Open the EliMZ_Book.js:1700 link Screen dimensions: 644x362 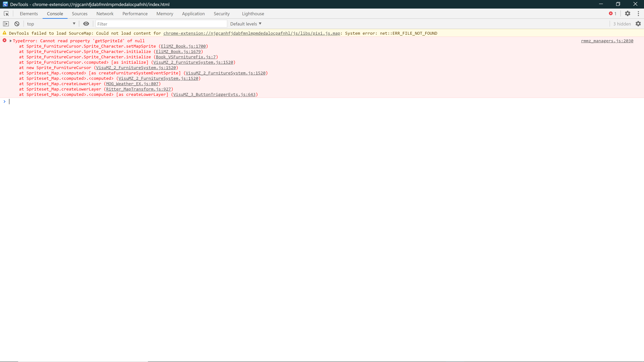pos(183,46)
